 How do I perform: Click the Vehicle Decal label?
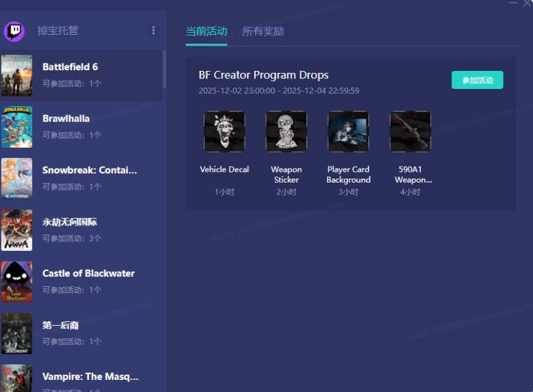tap(224, 169)
